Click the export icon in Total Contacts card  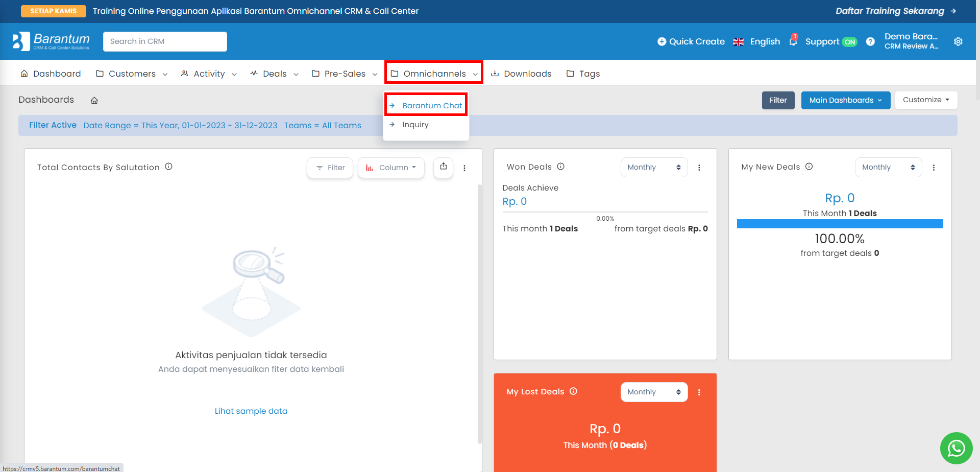point(443,167)
